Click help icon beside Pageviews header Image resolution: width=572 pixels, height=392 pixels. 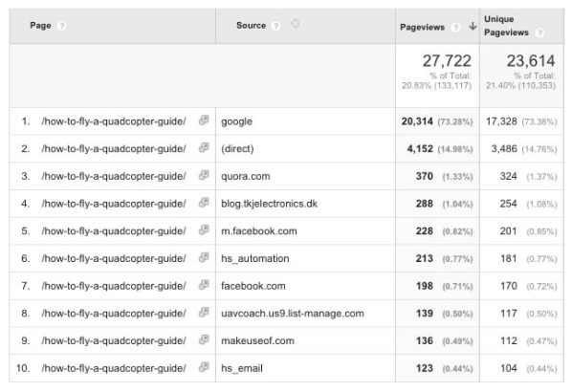click(455, 28)
